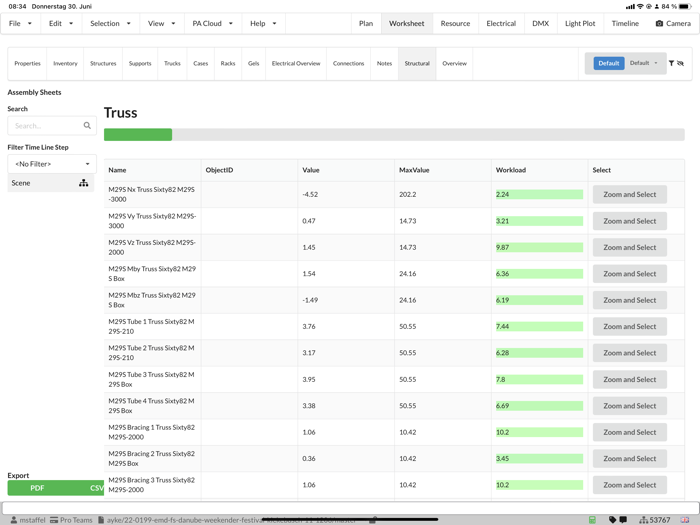The height and width of the screenshot is (525, 700).
Task: Click the mstaffel user icon
Action: 14,520
